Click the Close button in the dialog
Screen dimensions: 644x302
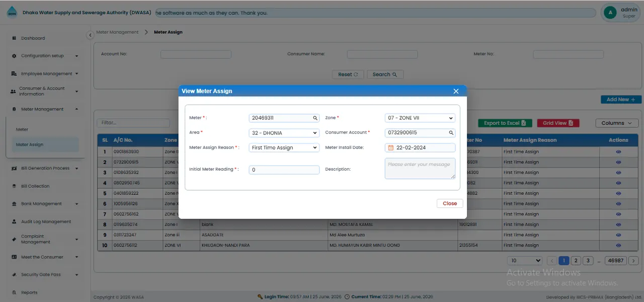[x=450, y=203]
